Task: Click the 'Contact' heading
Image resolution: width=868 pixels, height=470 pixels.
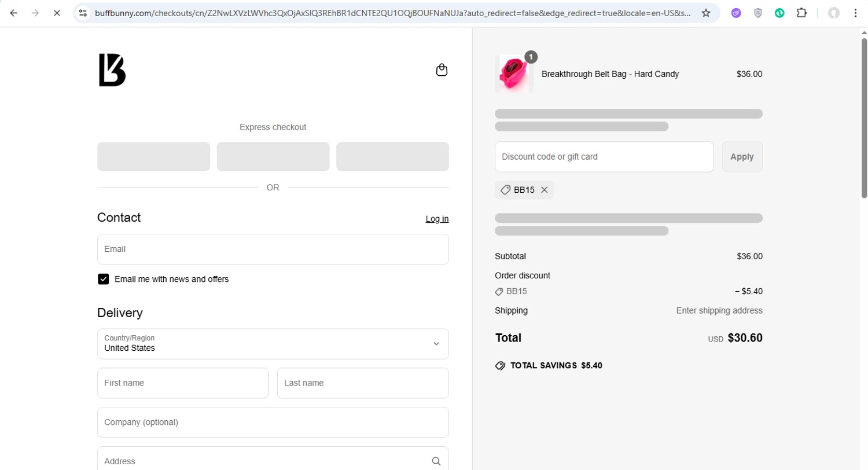Action: point(119,218)
